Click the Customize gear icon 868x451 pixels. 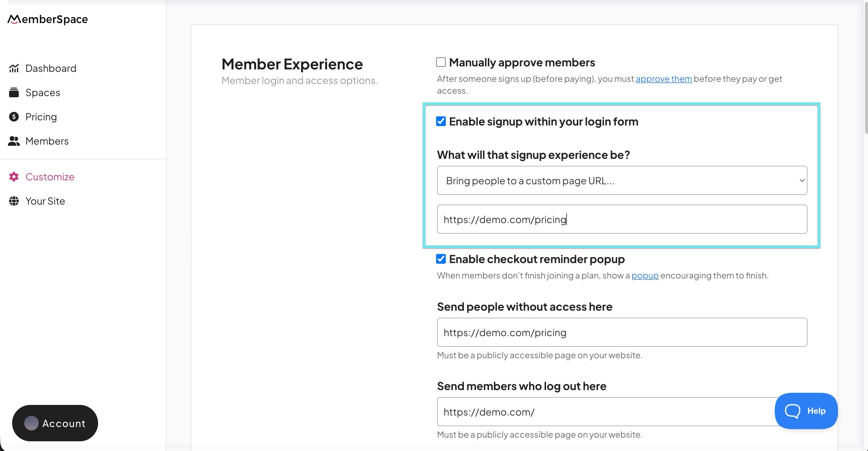tap(14, 177)
